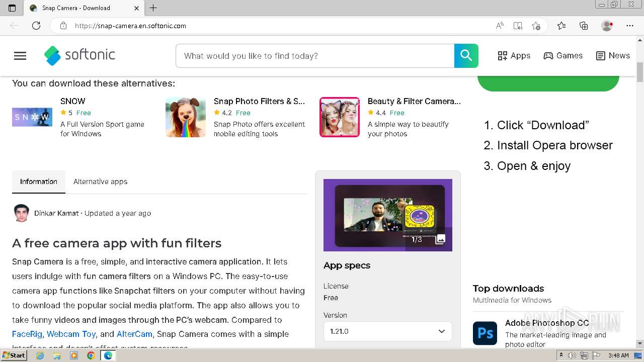Image resolution: width=644 pixels, height=362 pixels.
Task: Select the Information tab
Action: pos(39,182)
